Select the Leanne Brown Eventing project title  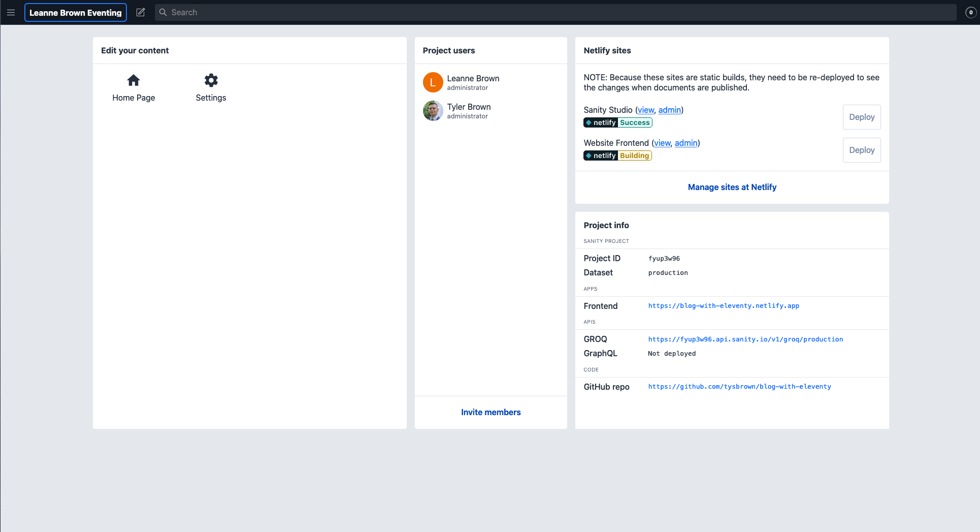coord(76,12)
